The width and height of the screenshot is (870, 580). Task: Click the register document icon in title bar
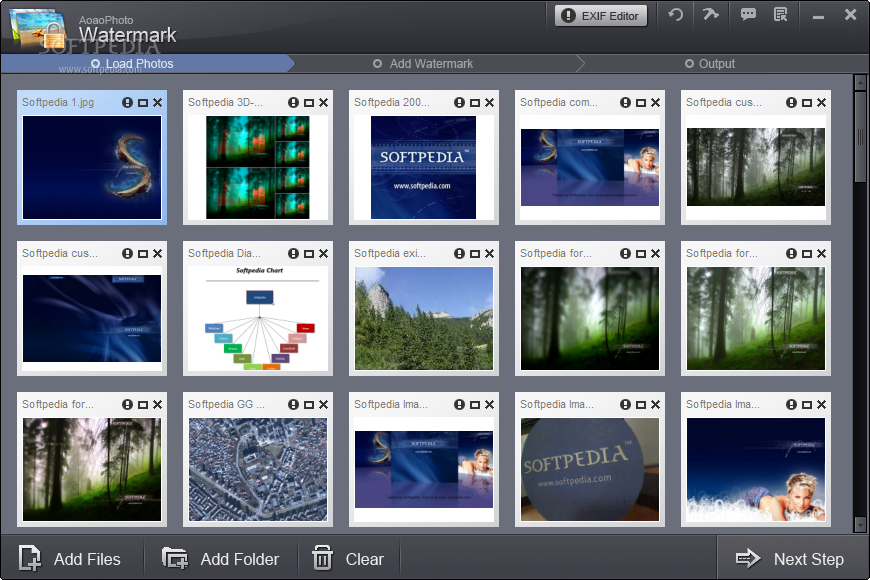click(781, 14)
